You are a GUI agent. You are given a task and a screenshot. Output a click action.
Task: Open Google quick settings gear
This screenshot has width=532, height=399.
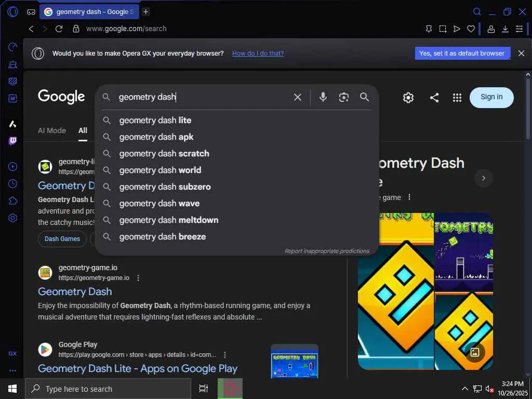[408, 98]
